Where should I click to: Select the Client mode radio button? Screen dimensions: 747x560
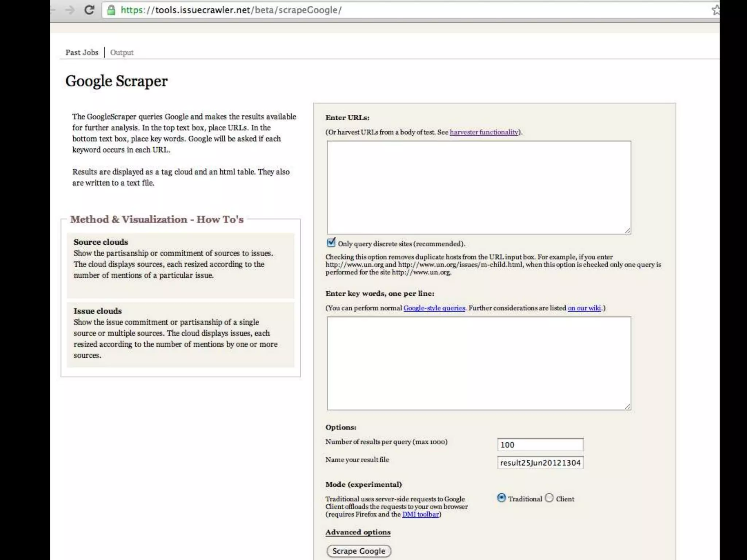click(549, 498)
